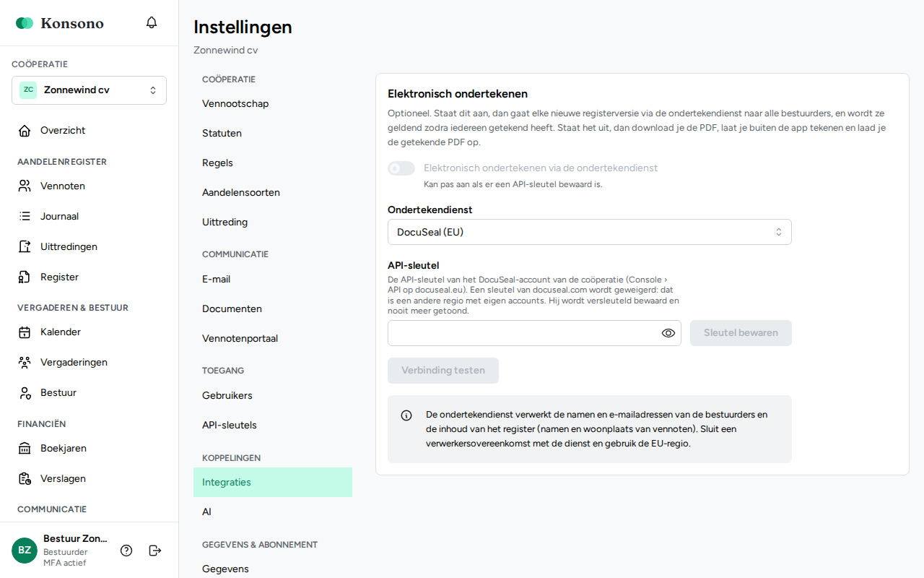
Task: Expand the Zonnewind cv cooperative selector
Action: [89, 90]
